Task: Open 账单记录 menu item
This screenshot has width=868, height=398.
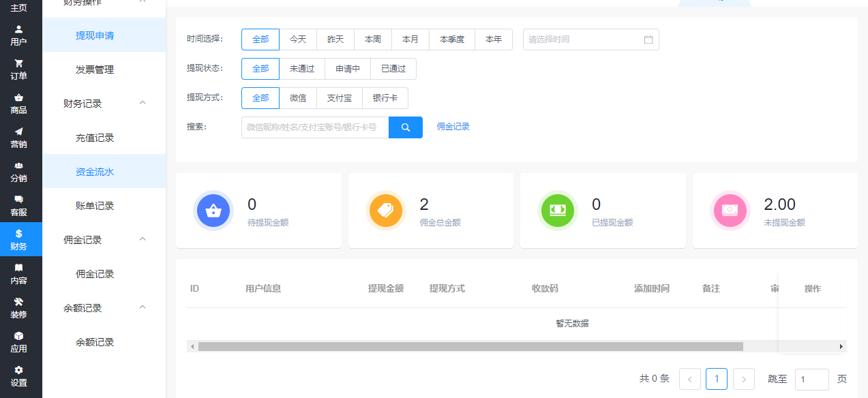Action: click(x=104, y=205)
